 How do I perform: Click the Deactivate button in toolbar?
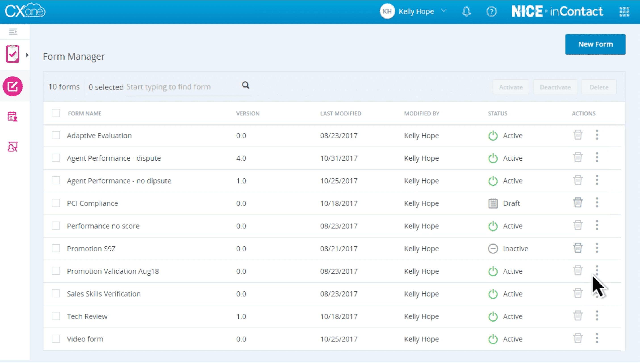click(555, 87)
